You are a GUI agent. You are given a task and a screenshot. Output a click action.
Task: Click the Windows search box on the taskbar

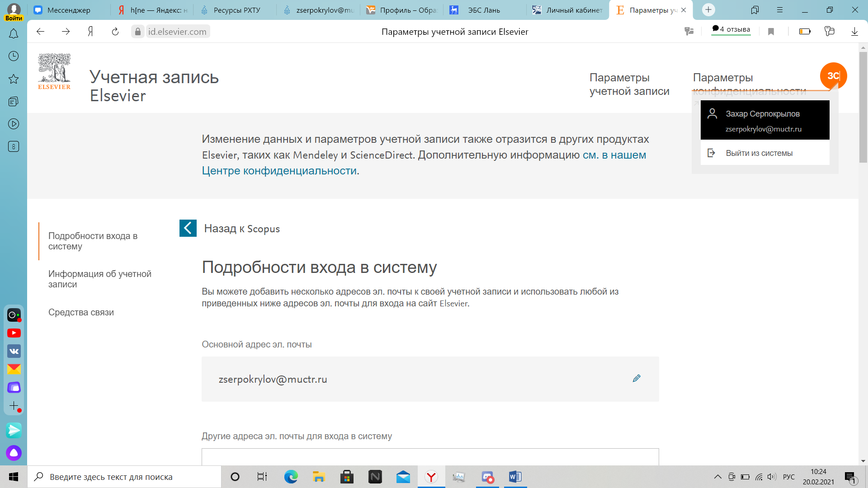click(124, 477)
